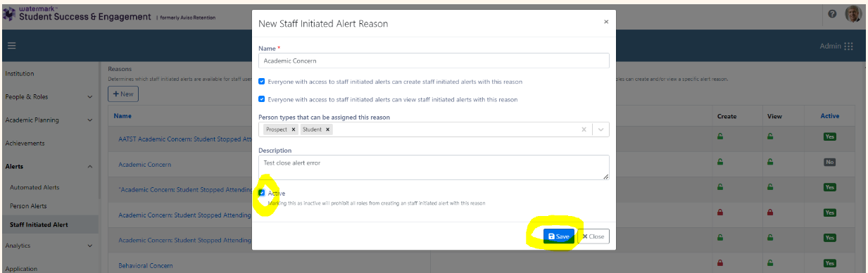This screenshot has height=273, width=868.
Task: Toggle the Active checkbox
Action: click(x=262, y=193)
